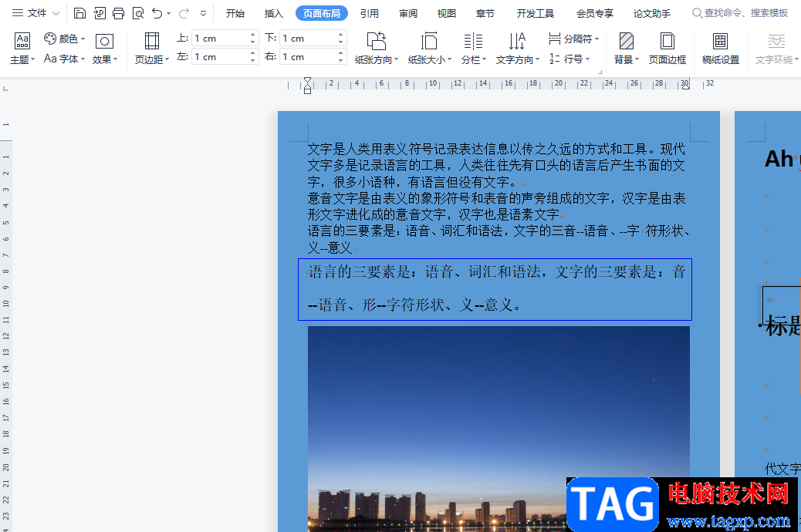Increase the top margin with up stepper
Image resolution: width=801 pixels, height=532 pixels.
point(253,35)
